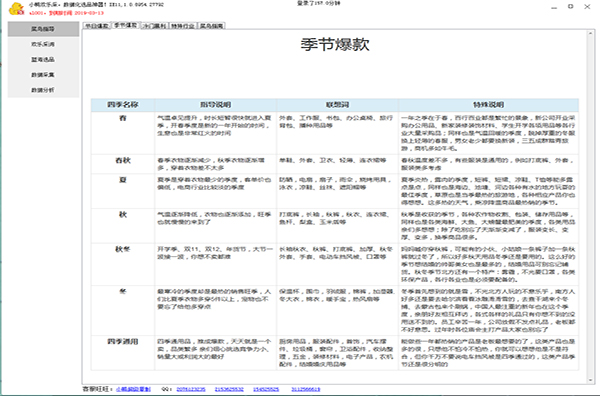
Task: Open the second sidebar item 欢乐采滴
Action: (x=43, y=44)
